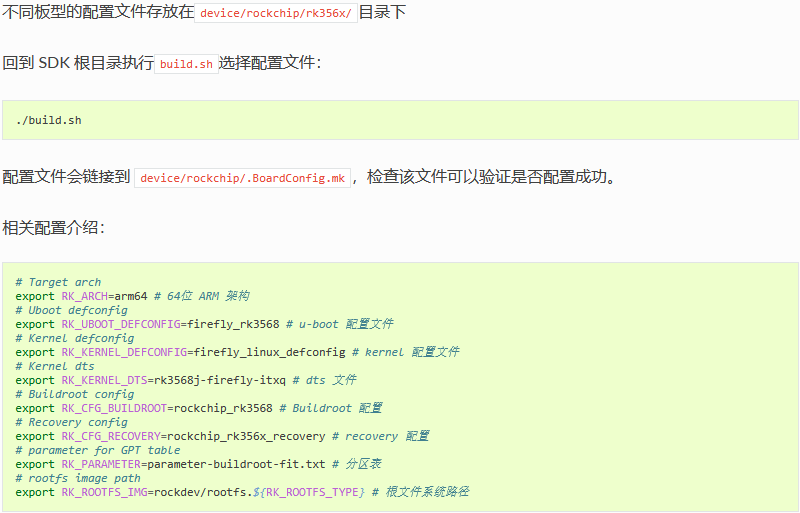800x513 pixels.
Task: Click the RK_CFG_BUILDROOT variable name
Action: tap(114, 409)
